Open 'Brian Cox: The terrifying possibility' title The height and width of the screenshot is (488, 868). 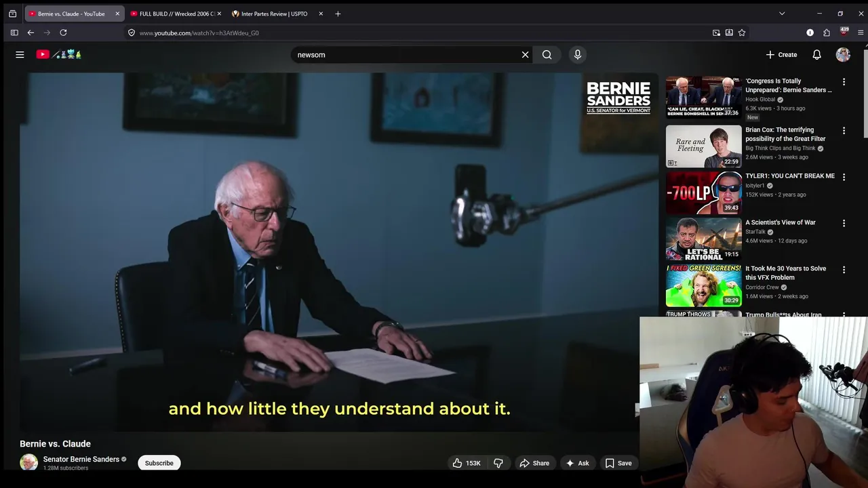pyautogui.click(x=785, y=134)
